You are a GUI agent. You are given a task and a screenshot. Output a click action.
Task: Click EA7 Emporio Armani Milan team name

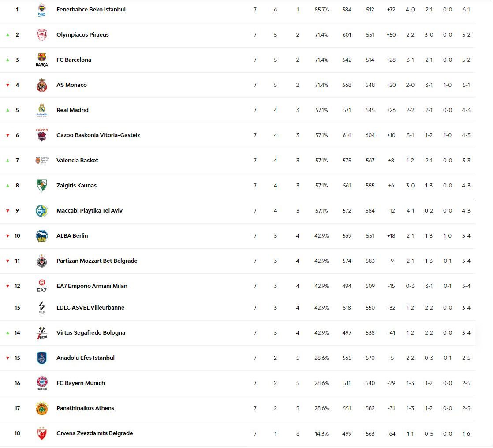92,286
